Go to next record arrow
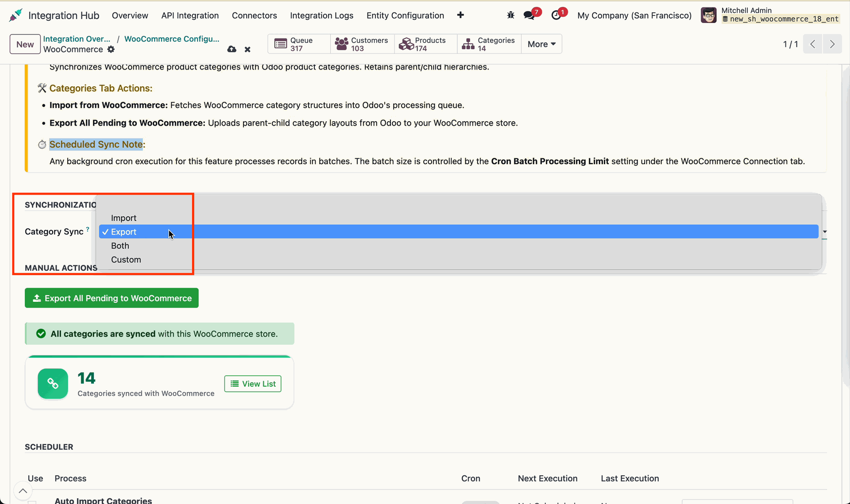 tap(832, 44)
